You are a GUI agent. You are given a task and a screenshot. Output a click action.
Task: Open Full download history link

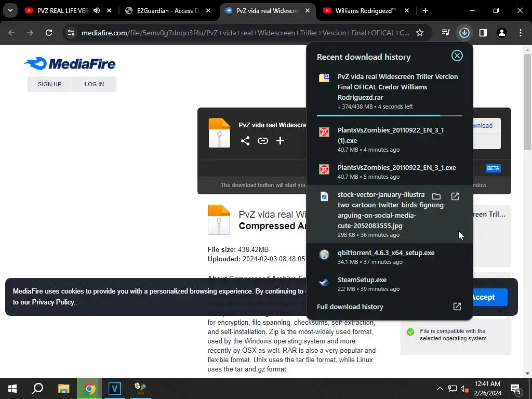coord(350,307)
